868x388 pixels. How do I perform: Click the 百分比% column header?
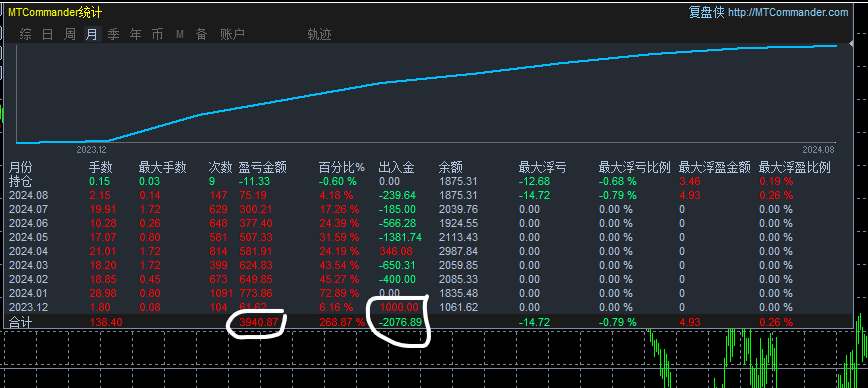tap(342, 167)
